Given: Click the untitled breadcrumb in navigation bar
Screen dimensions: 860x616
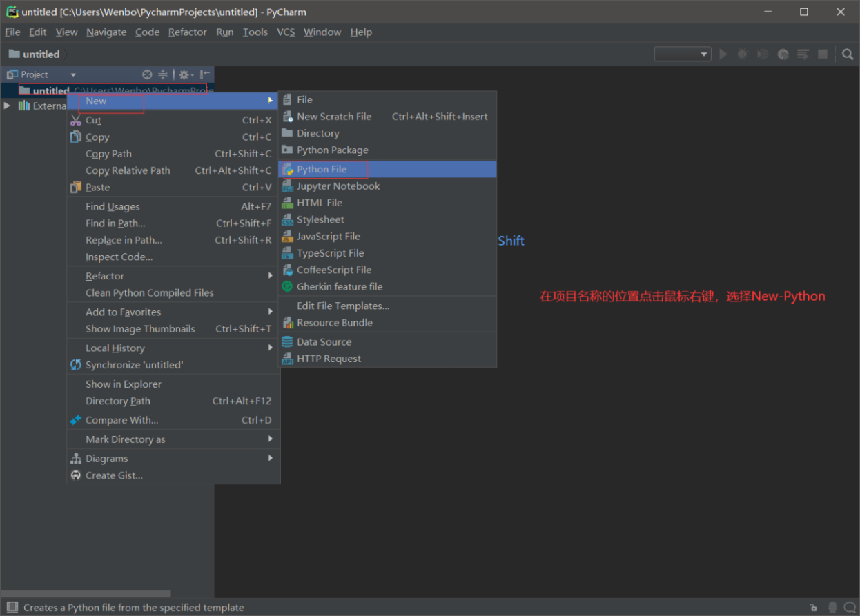Looking at the screenshot, I should pos(35,54).
